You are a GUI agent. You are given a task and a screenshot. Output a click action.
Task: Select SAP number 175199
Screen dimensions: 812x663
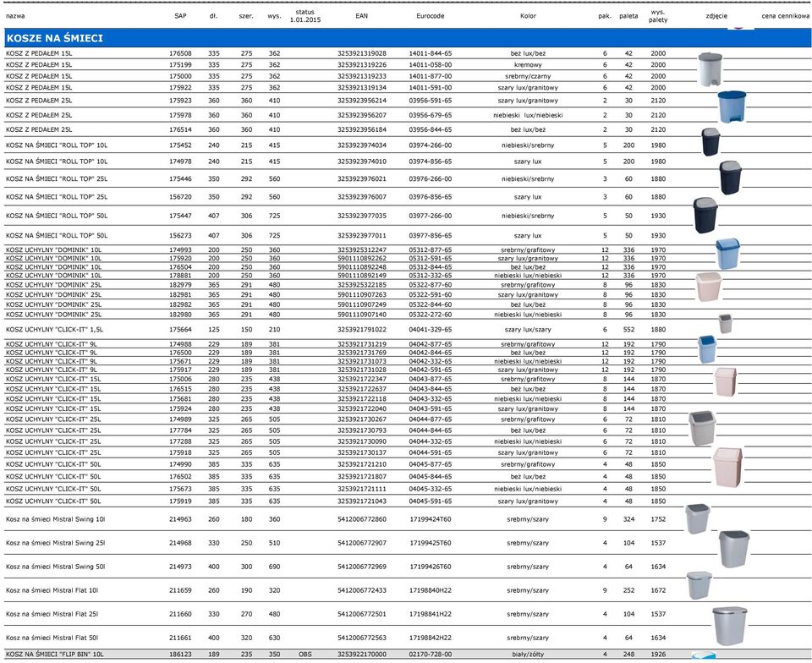tap(180, 65)
